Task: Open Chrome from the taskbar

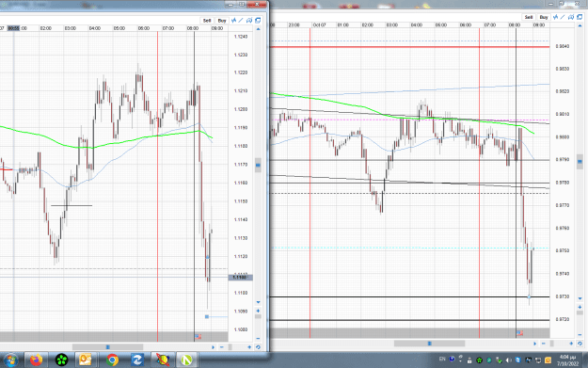Action: pos(112,360)
